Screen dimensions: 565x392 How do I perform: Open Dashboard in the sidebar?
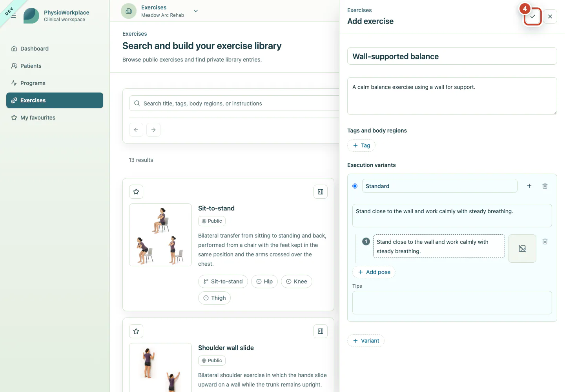(x=55, y=49)
